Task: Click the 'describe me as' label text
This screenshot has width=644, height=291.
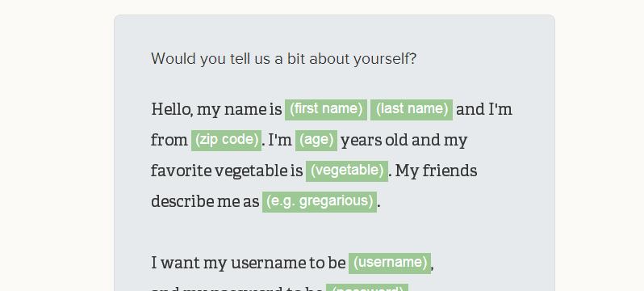Action: (x=205, y=202)
